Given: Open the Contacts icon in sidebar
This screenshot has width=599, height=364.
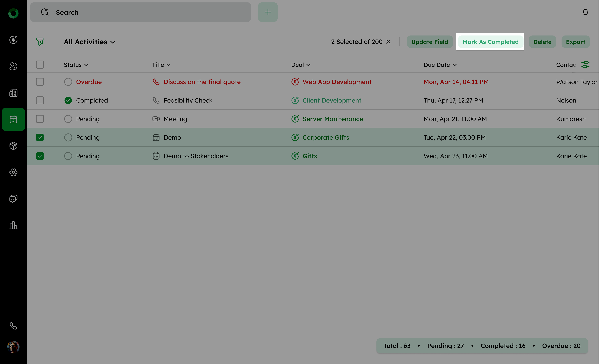Looking at the screenshot, I should point(13,66).
